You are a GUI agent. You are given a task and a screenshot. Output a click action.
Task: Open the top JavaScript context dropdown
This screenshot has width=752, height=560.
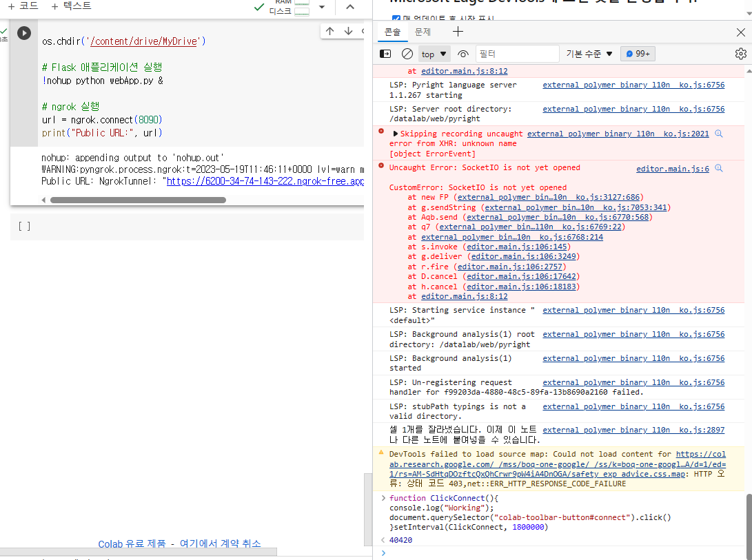coord(434,54)
